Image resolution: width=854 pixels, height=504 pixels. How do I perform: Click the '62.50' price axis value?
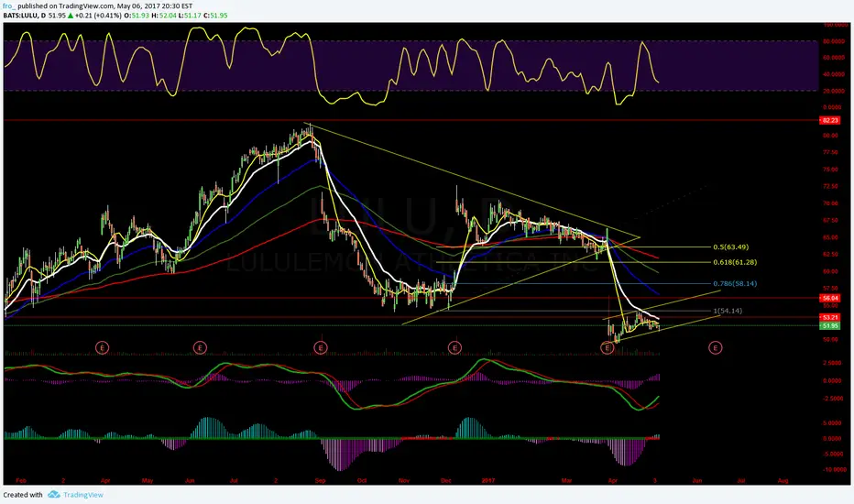coord(830,254)
